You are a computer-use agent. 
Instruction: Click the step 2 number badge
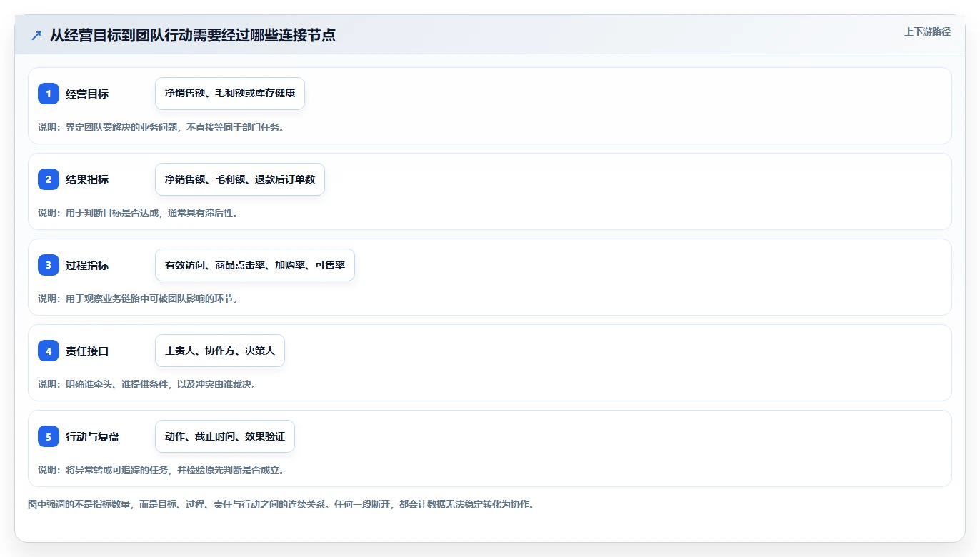49,179
